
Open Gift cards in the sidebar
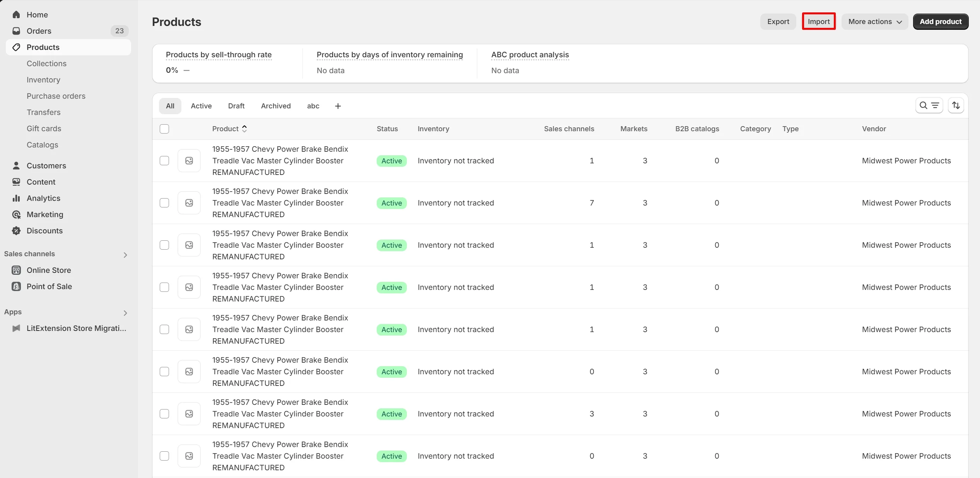click(44, 128)
